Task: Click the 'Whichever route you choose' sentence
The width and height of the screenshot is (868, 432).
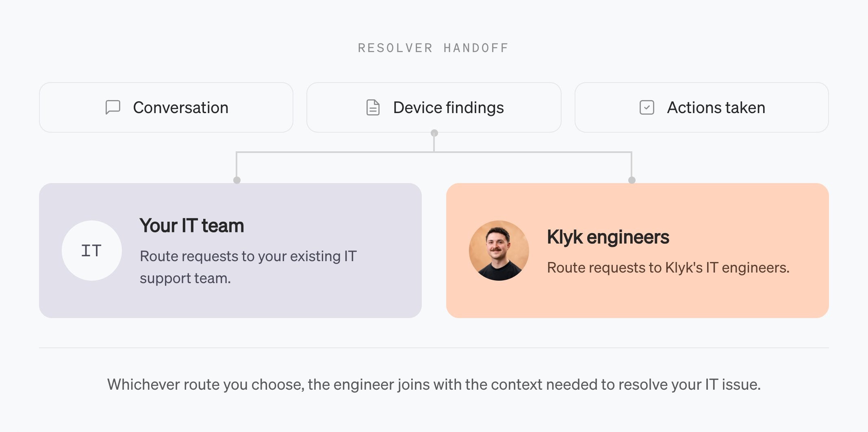Action: [434, 384]
